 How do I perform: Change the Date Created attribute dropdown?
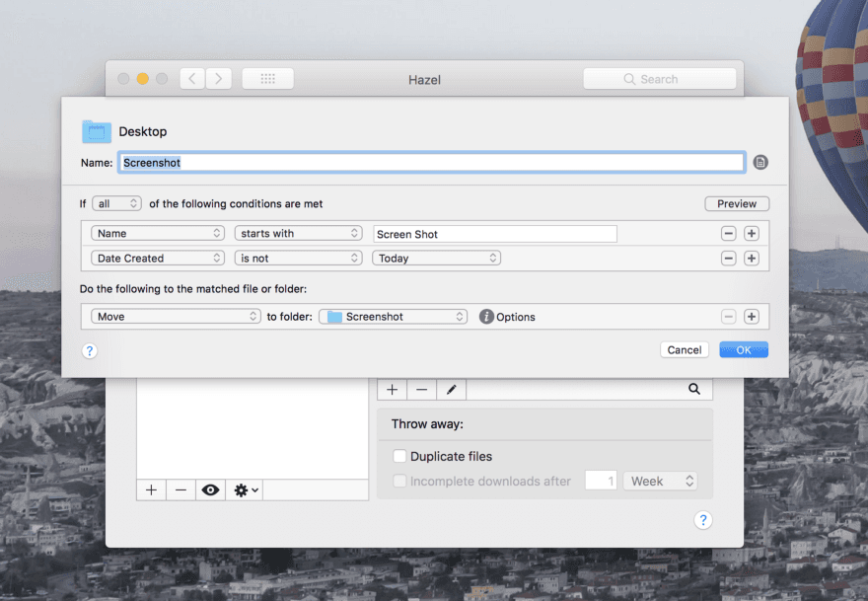(x=158, y=259)
